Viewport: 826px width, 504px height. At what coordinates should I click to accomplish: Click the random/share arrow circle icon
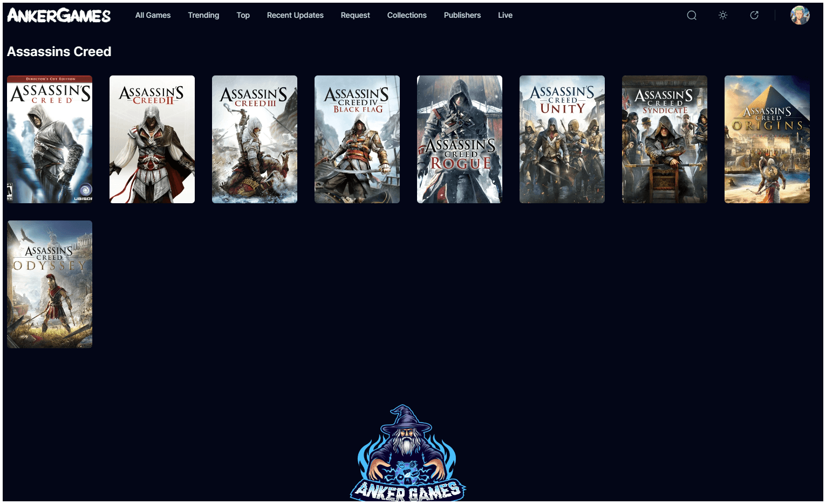(x=754, y=15)
